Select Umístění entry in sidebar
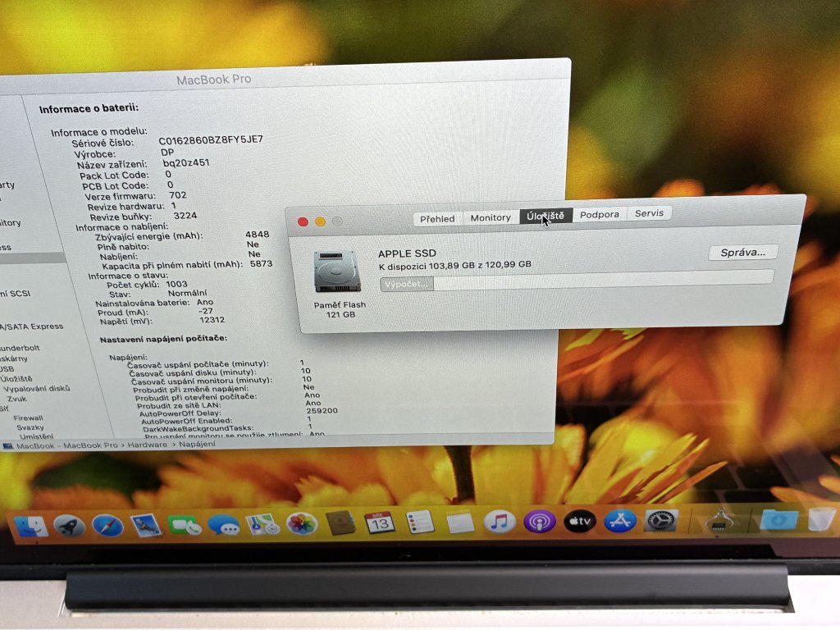This screenshot has height=630, width=840. pyautogui.click(x=36, y=436)
